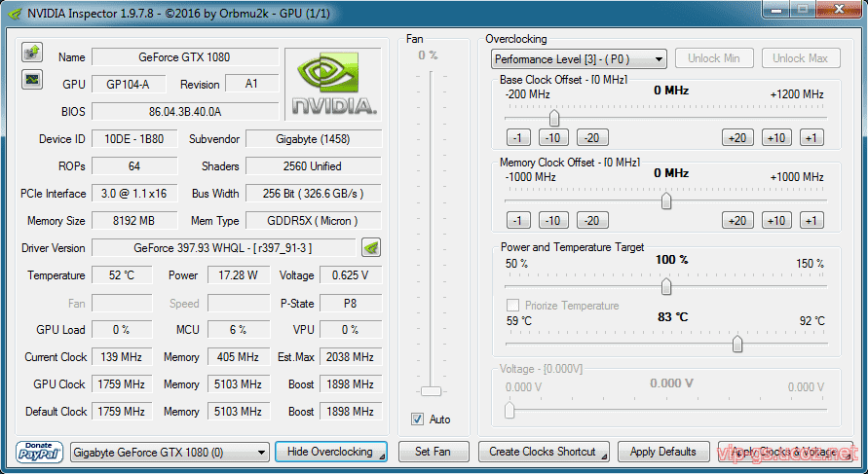
Task: Open the Gigabyte GeForce GTX 1080 GPU selector
Action: coord(170,453)
